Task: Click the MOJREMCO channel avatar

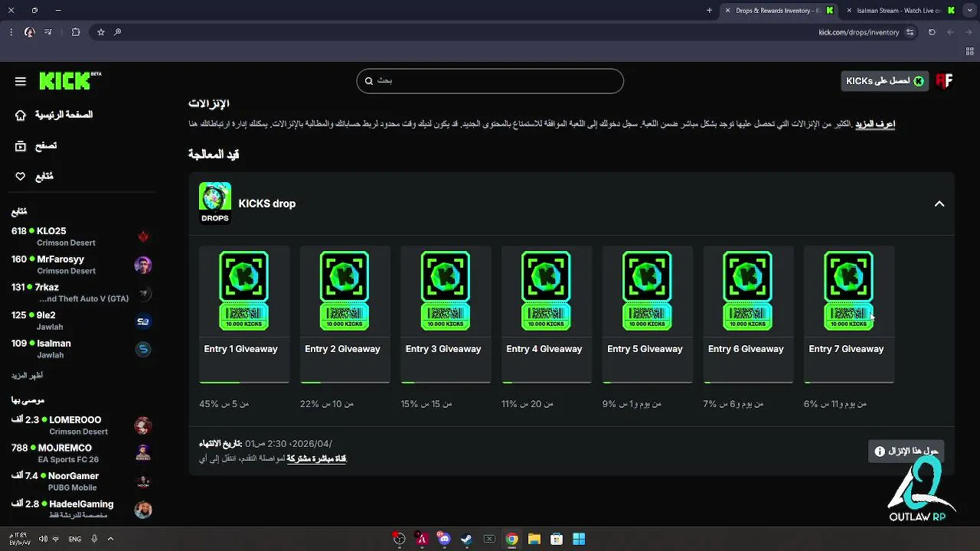Action: coord(143,454)
